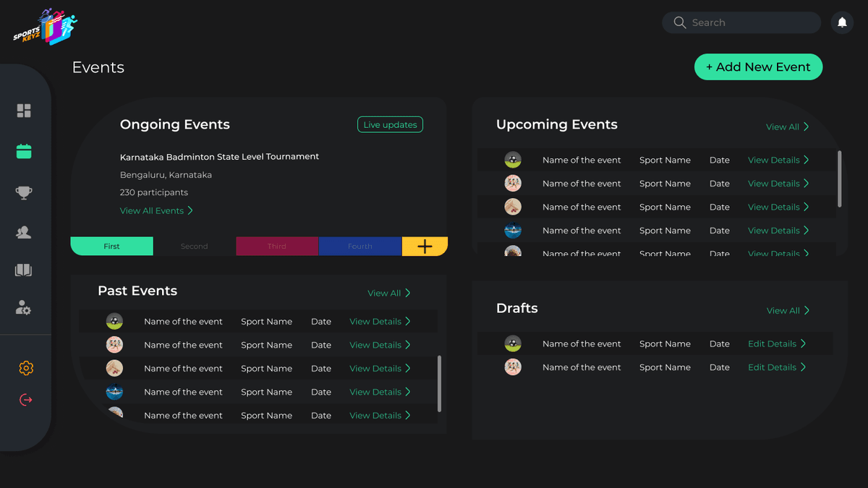Open the orange settings gear icon
This screenshot has width=868, height=488.
pos(26,368)
